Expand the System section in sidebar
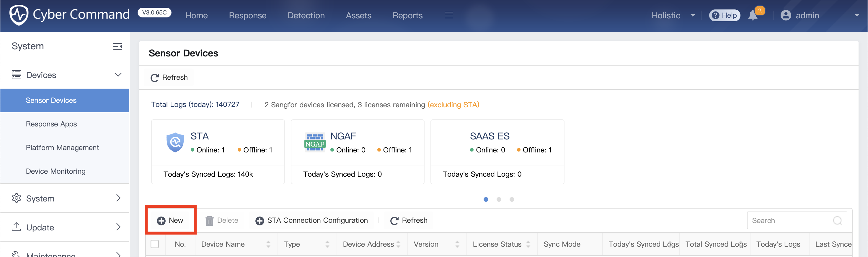Screen dimensions: 868x257 pos(118,198)
